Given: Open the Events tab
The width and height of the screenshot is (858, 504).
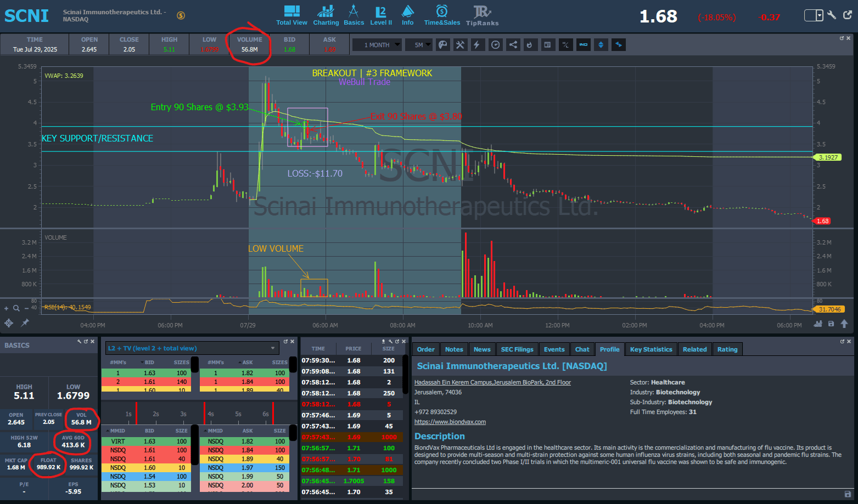Looking at the screenshot, I should pos(554,349).
